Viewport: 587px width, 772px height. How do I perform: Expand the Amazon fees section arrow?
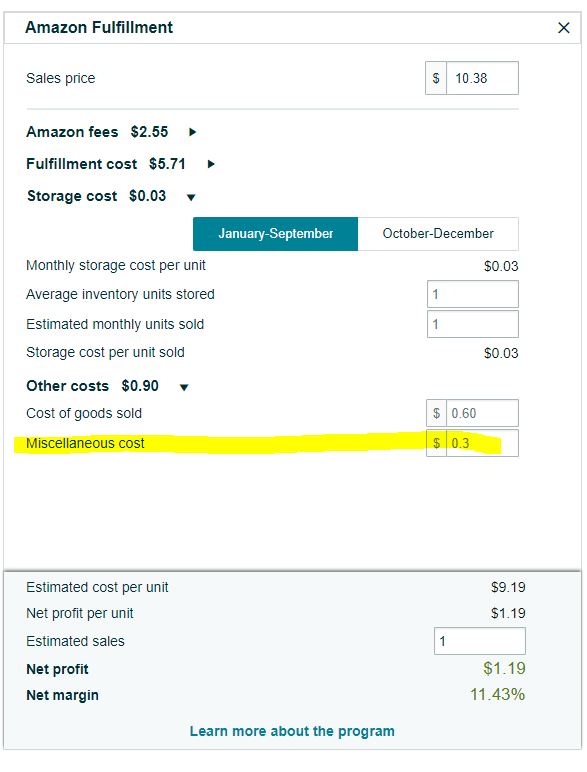(x=193, y=132)
